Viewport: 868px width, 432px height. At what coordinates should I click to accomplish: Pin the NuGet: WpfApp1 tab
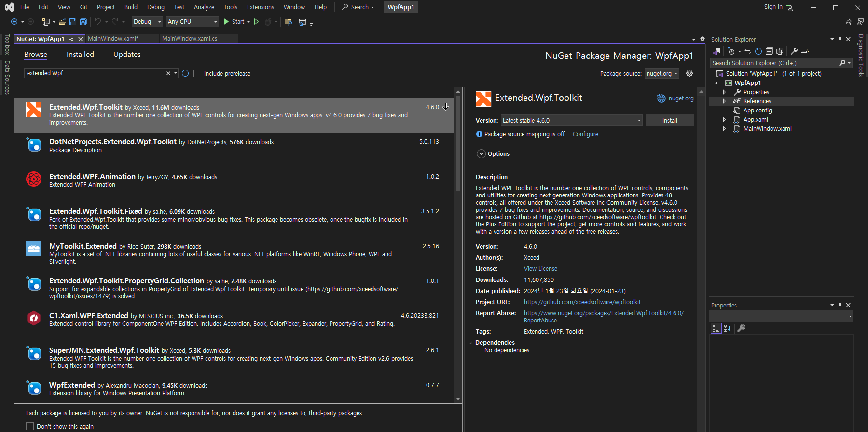[72, 39]
